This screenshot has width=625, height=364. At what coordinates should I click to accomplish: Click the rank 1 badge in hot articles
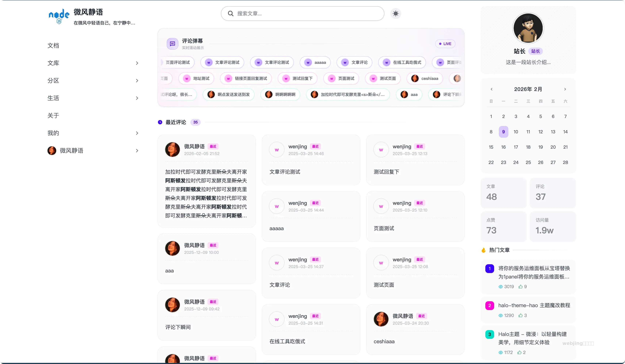489,268
